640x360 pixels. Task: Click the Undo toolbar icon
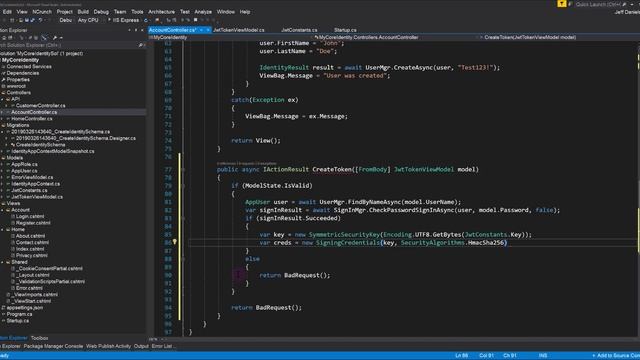pos(40,20)
